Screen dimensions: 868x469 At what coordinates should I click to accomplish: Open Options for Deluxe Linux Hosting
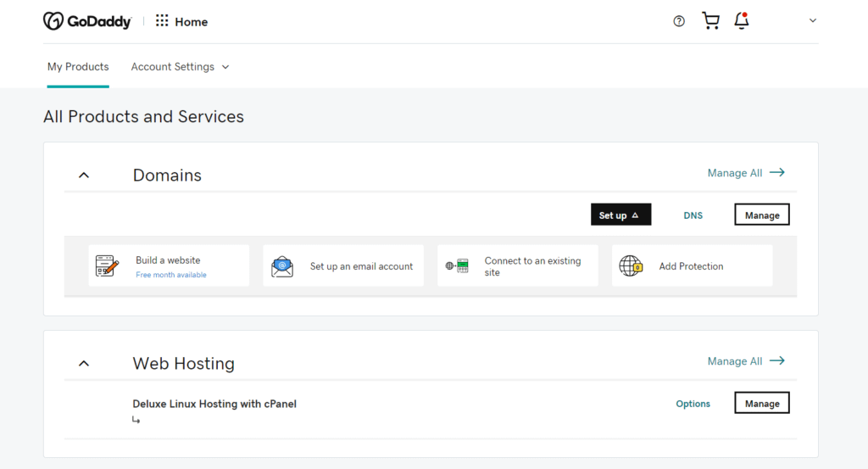693,404
